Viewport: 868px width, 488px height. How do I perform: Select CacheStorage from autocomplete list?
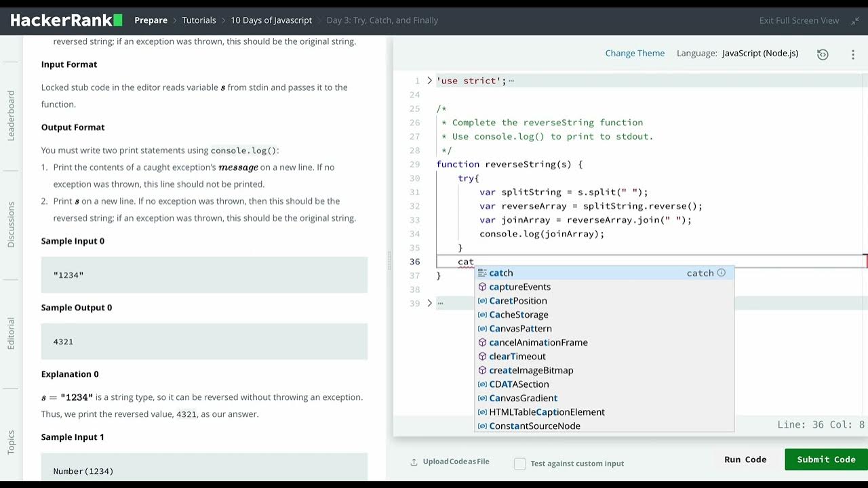(604, 314)
